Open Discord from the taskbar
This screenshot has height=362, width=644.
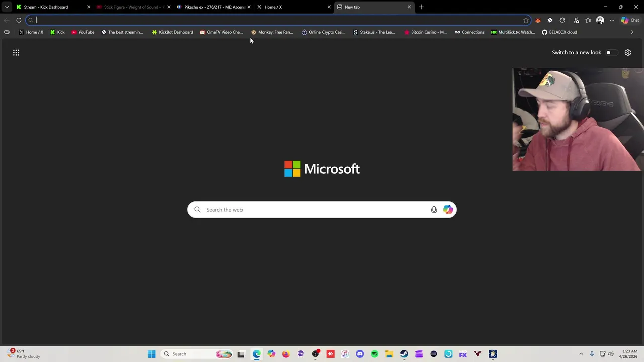point(360,354)
